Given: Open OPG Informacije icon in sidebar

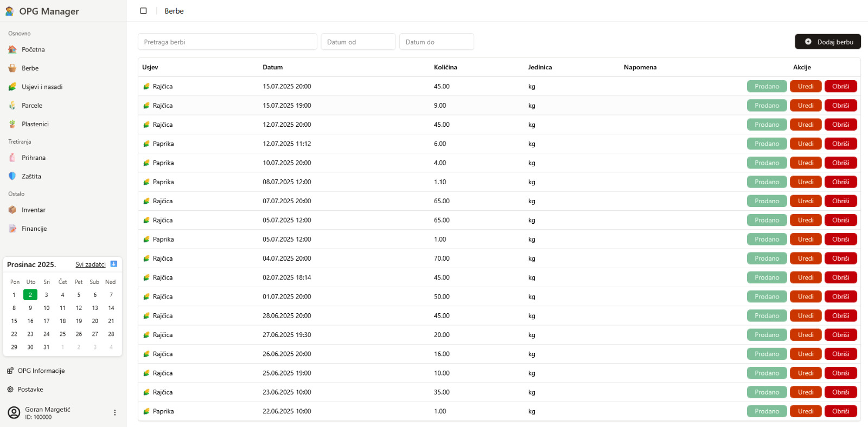Looking at the screenshot, I should (10, 371).
